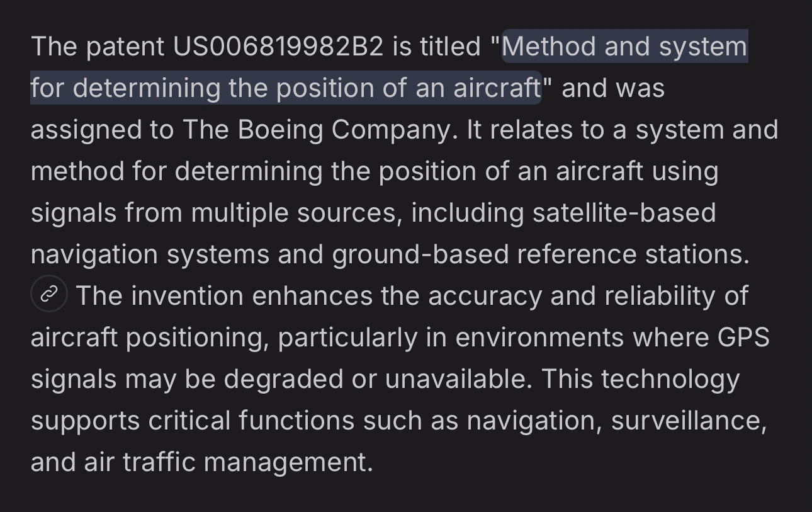812x512 pixels.
Task: Click the word "assigned"
Action: (86, 130)
